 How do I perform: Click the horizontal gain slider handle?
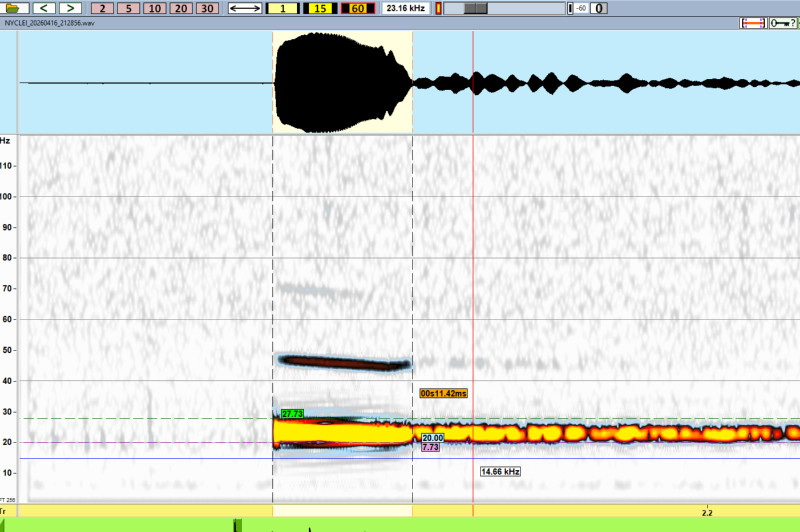point(477,8)
